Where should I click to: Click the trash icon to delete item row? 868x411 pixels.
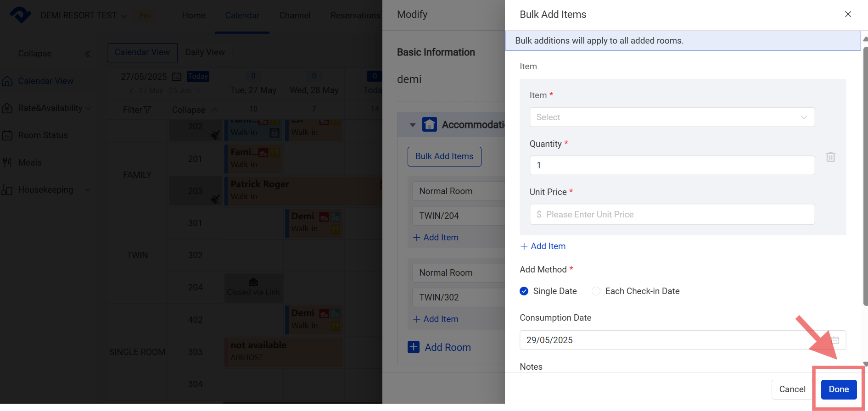pos(830,157)
